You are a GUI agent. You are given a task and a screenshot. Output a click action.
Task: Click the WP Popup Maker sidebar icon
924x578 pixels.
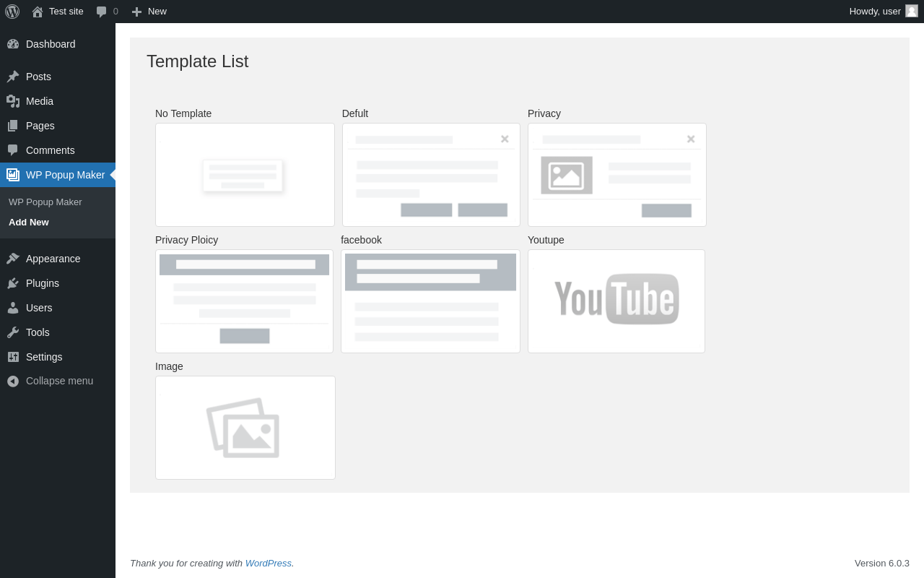[x=13, y=175]
